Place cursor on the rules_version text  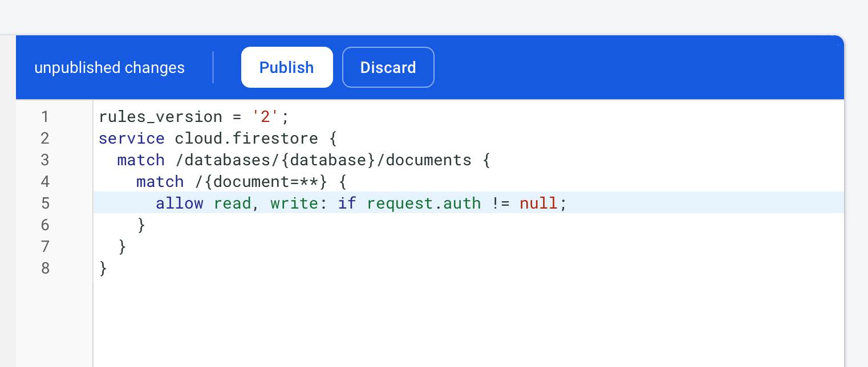(160, 117)
